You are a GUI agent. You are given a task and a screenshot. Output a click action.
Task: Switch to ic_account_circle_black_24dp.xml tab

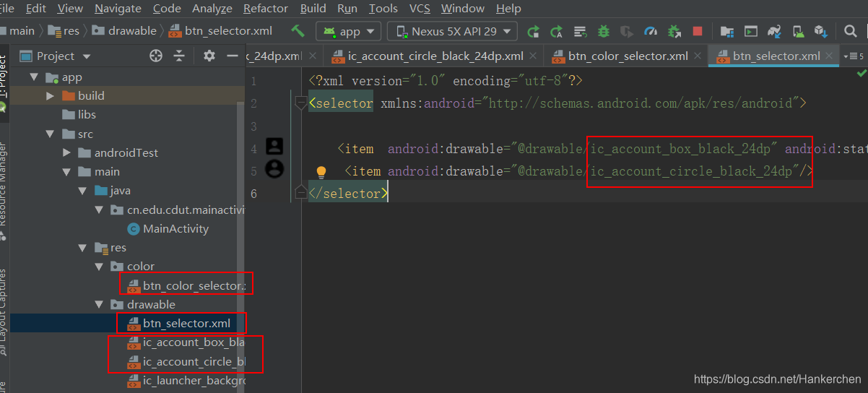[435, 56]
